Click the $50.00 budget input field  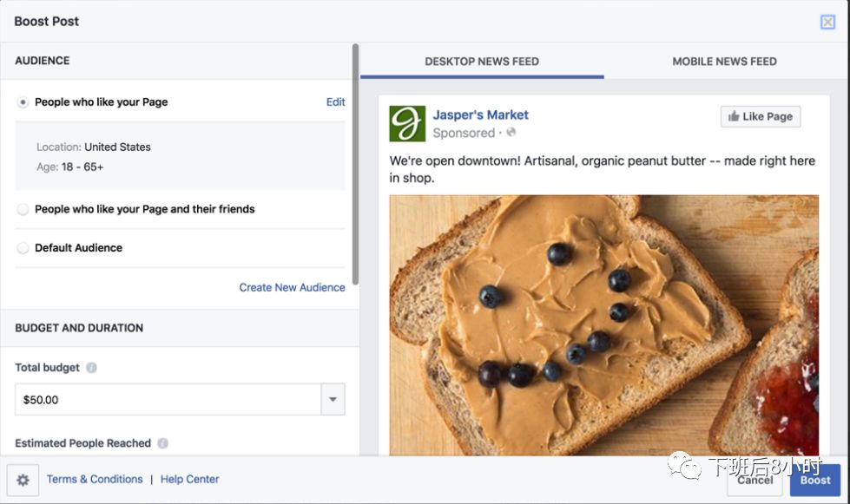168,400
